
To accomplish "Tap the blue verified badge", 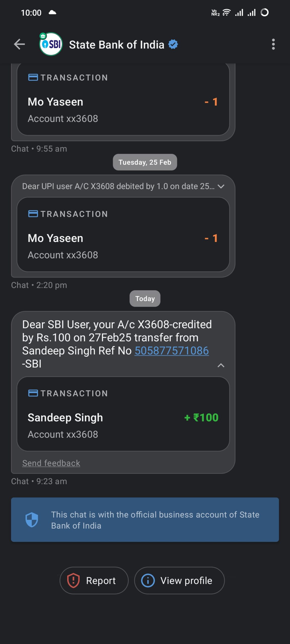I will tap(173, 44).
